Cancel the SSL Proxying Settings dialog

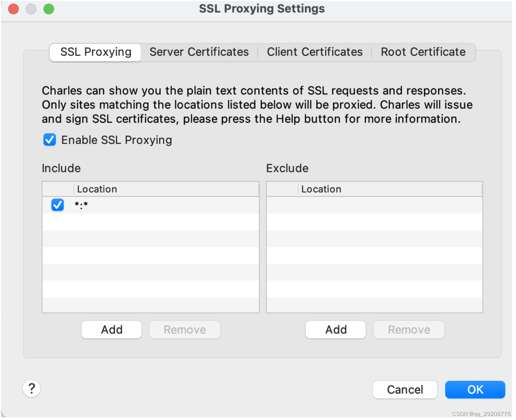pos(405,390)
